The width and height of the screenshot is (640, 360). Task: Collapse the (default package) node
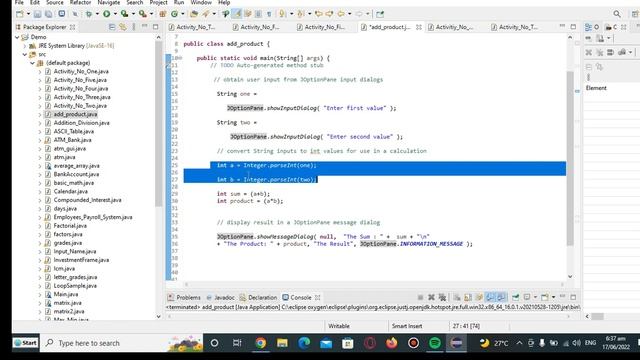tap(33, 63)
